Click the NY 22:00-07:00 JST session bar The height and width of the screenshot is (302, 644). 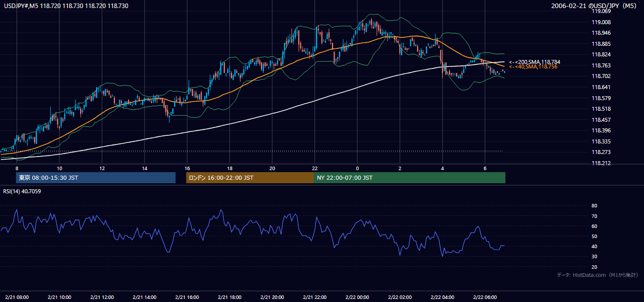coord(410,178)
